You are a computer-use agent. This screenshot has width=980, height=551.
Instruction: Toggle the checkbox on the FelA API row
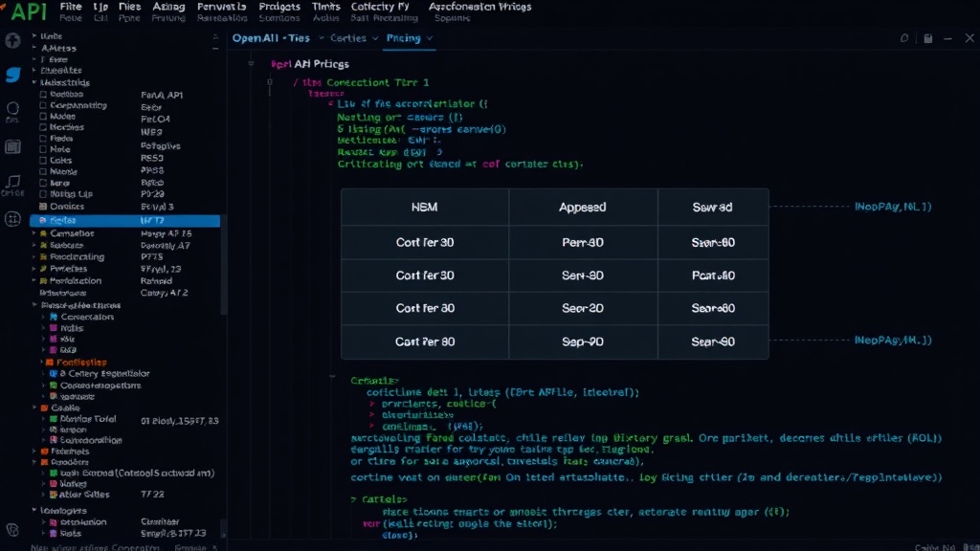43,95
